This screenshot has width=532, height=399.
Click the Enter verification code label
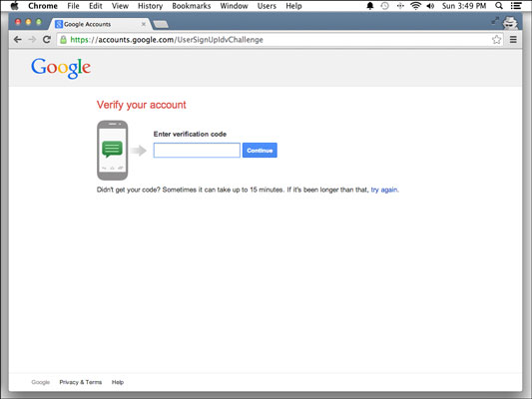coord(190,134)
